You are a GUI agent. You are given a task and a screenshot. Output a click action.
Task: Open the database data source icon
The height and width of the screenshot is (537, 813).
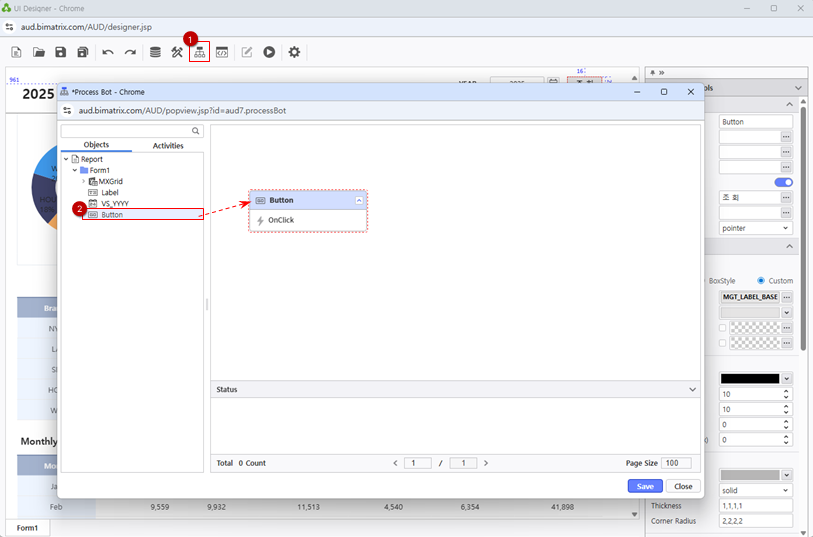click(155, 52)
